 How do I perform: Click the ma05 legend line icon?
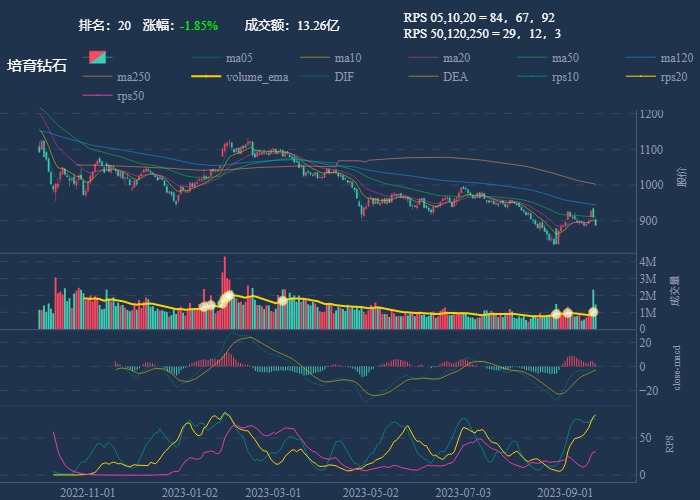pos(204,57)
